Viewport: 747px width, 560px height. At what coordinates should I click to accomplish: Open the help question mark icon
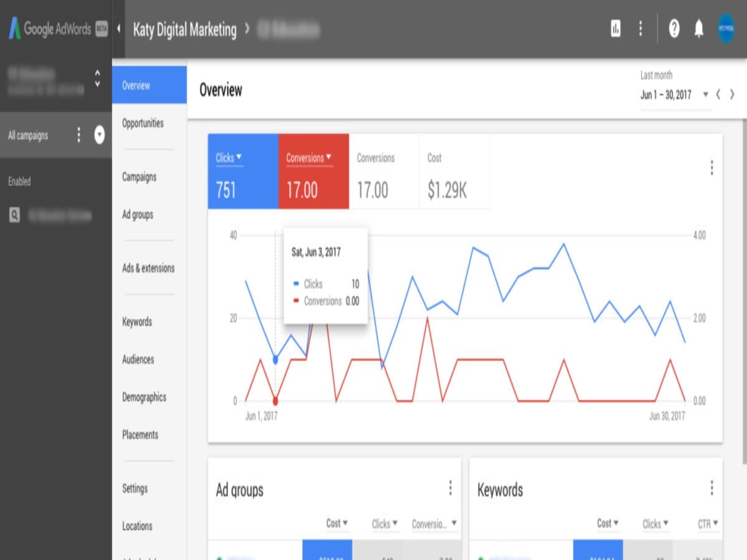674,28
